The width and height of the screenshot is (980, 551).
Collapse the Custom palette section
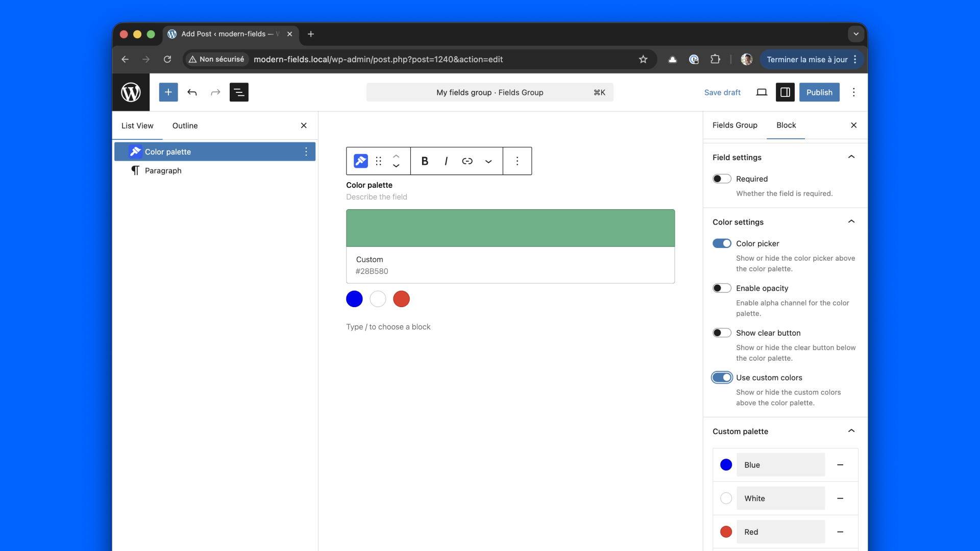(x=851, y=431)
